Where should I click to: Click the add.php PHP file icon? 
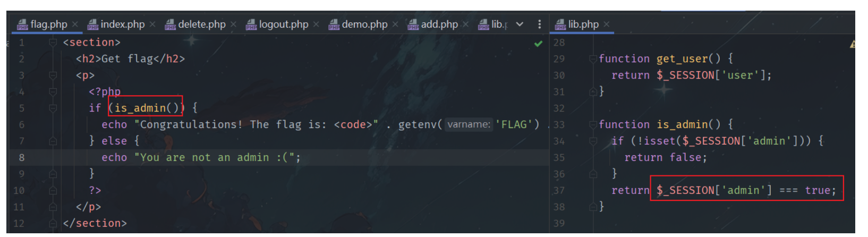point(413,24)
